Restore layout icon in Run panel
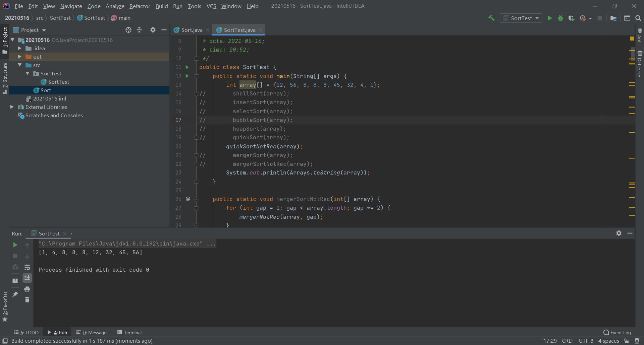This screenshot has width=644, height=345. point(15,280)
